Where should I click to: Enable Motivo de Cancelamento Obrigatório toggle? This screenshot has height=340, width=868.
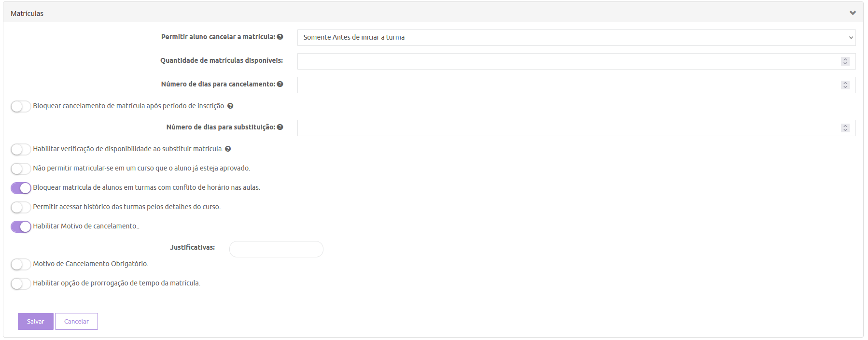coord(21,264)
